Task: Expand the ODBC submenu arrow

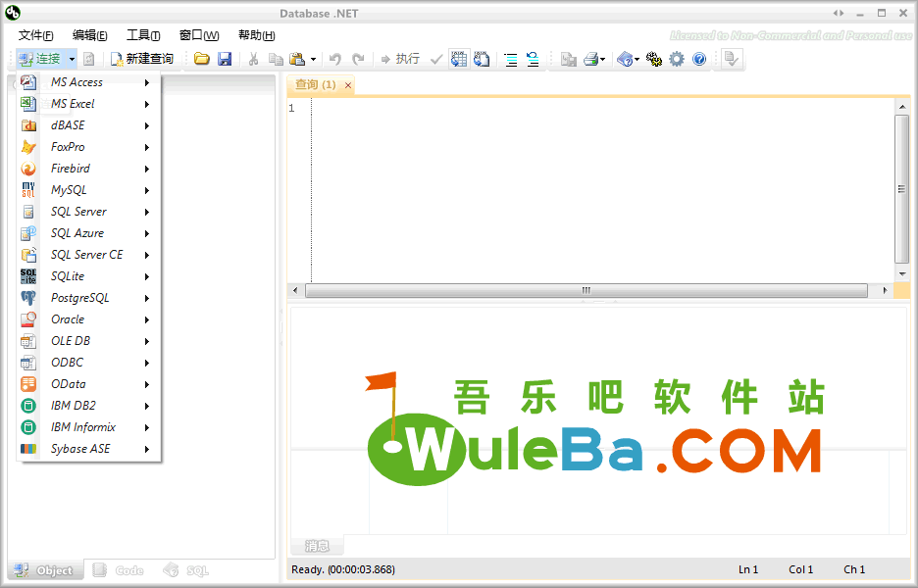Action: click(x=147, y=363)
